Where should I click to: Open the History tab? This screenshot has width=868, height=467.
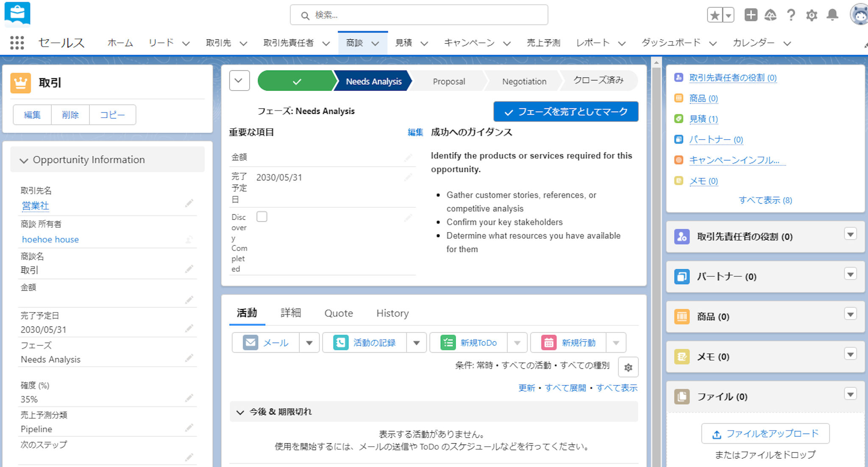[x=392, y=313]
